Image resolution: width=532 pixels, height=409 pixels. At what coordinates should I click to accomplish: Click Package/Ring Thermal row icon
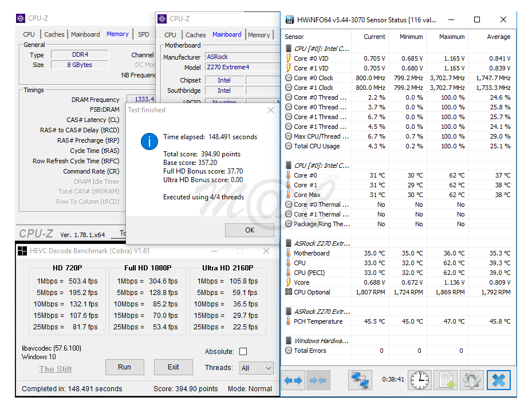(x=289, y=224)
